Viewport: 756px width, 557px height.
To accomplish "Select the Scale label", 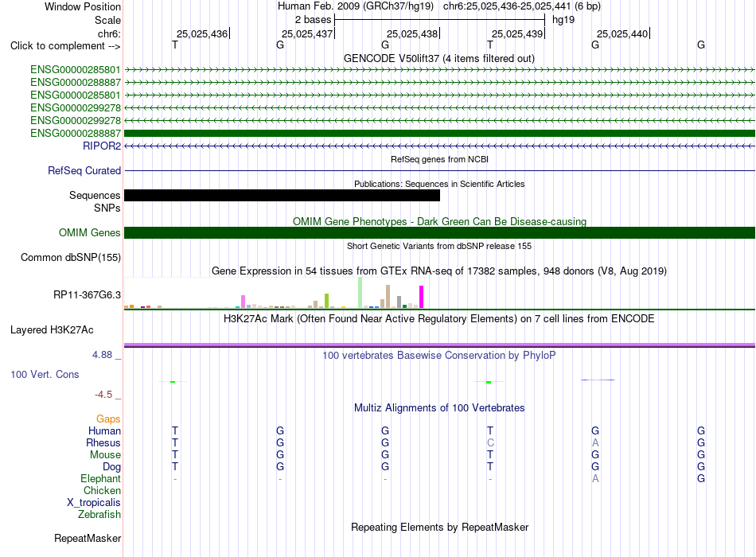I will pyautogui.click(x=107, y=20).
